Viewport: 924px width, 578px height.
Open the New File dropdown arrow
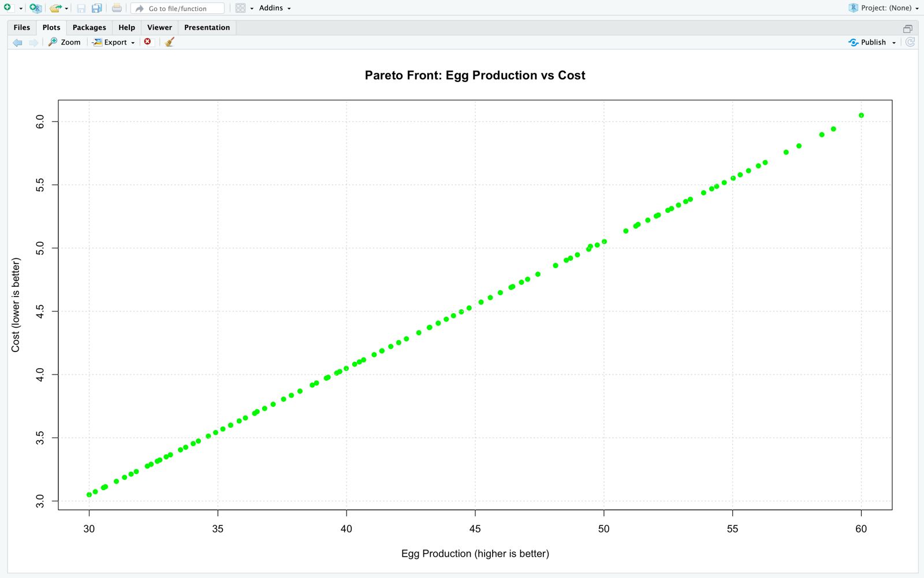(21, 8)
